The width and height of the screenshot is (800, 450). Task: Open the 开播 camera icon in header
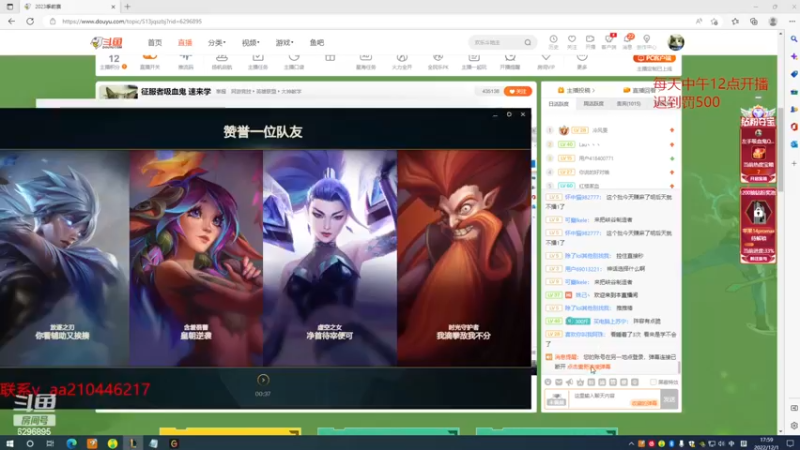click(590, 42)
